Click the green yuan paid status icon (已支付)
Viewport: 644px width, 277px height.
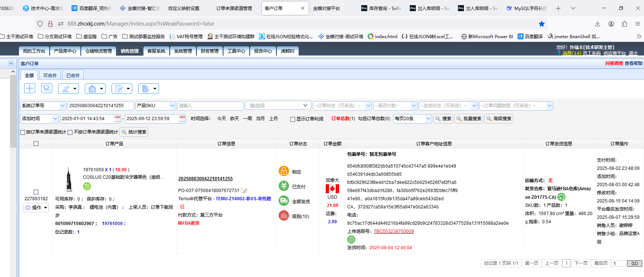click(284, 186)
